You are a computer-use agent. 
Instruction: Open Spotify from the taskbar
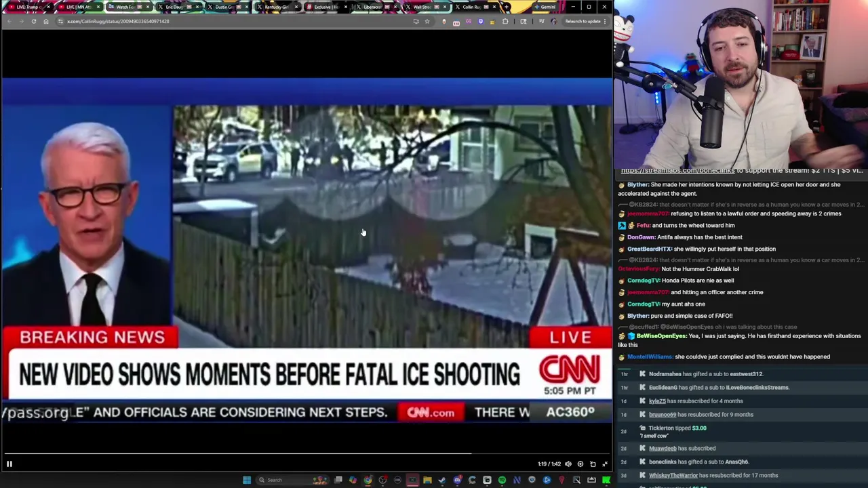[x=502, y=480]
